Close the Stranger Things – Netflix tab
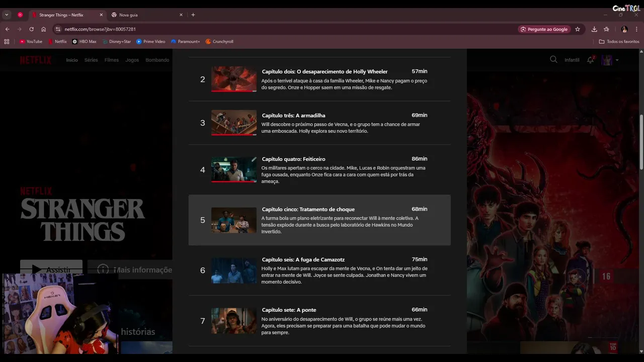The image size is (644, 362). [x=101, y=15]
